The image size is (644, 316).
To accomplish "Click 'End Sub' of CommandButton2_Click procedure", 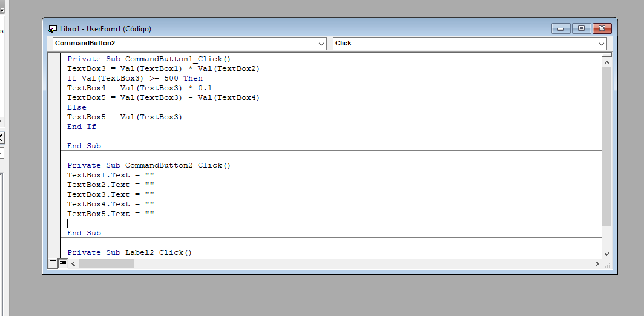I will point(84,233).
